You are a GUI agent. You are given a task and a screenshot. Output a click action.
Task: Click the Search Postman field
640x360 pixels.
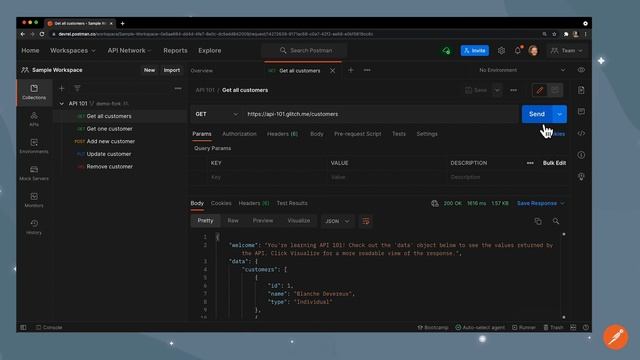point(304,51)
